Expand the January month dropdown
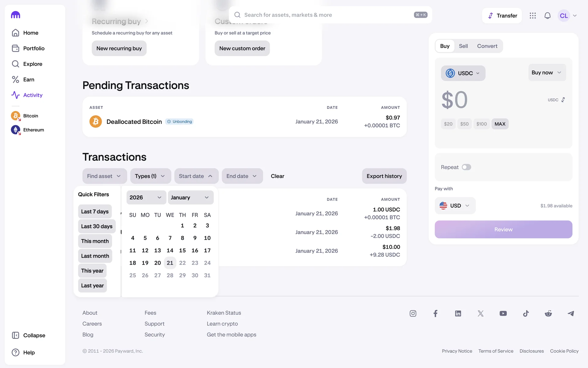Image resolution: width=588 pixels, height=368 pixels. [190, 197]
